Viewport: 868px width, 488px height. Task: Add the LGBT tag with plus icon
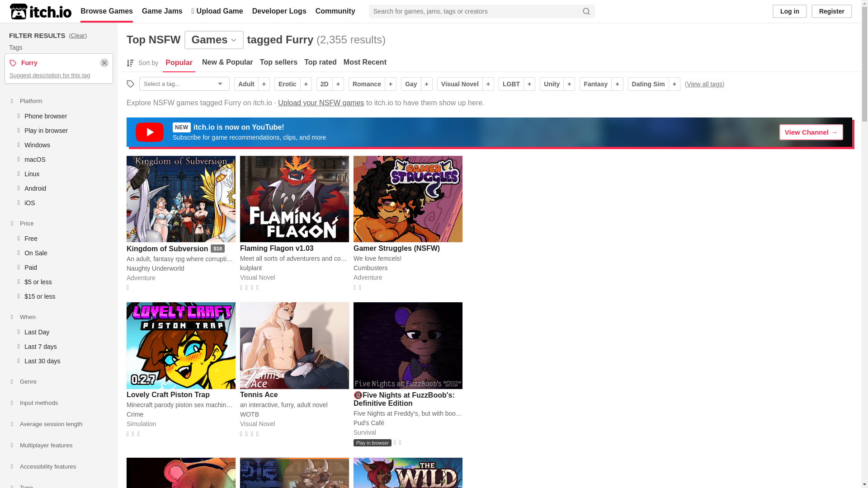529,84
